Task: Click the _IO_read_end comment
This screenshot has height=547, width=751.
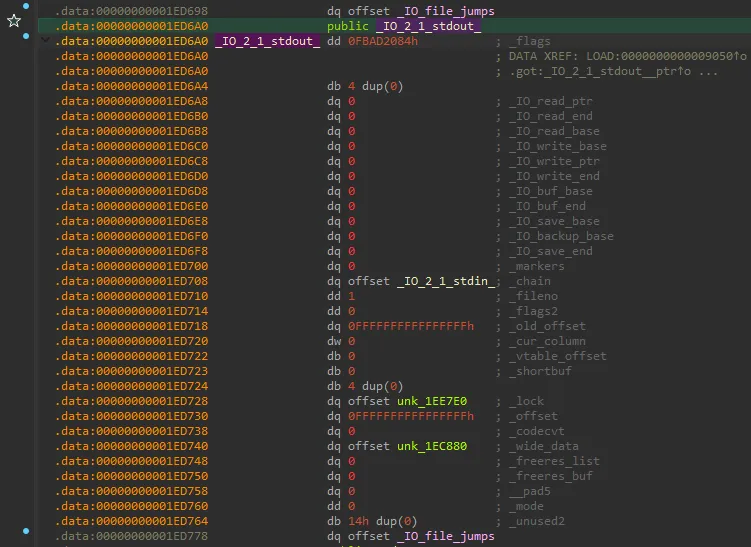Action: point(551,116)
